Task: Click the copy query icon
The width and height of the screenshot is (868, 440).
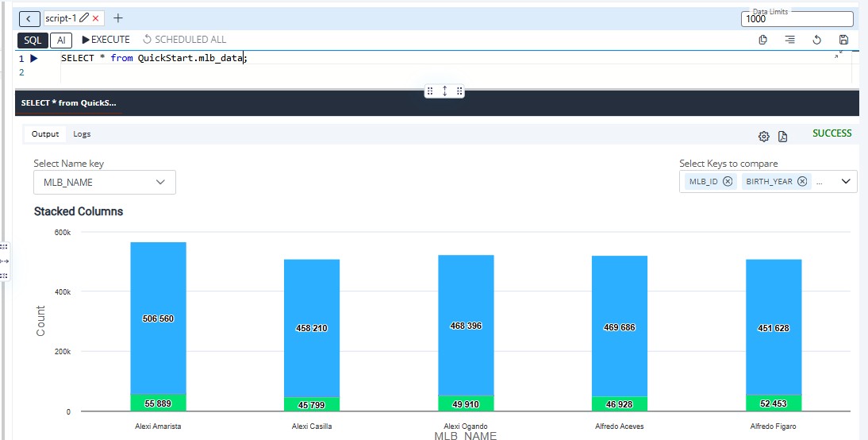Action: coord(762,40)
